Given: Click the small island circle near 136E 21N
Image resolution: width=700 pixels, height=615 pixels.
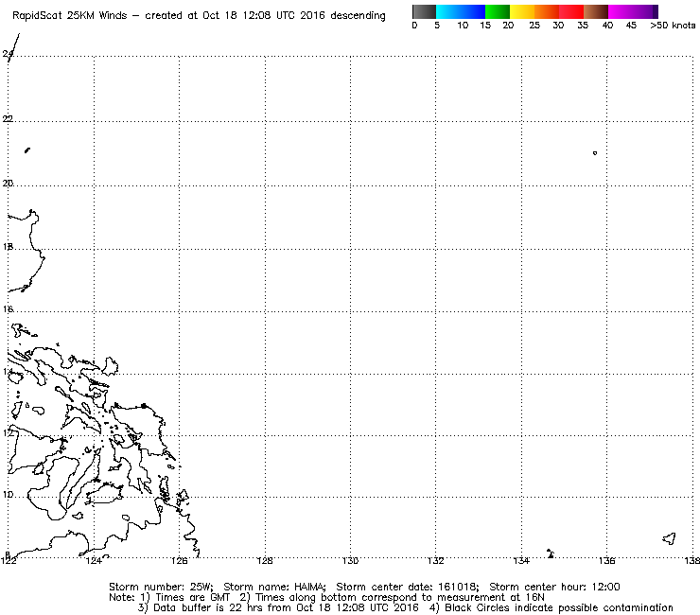Looking at the screenshot, I should point(595,153).
